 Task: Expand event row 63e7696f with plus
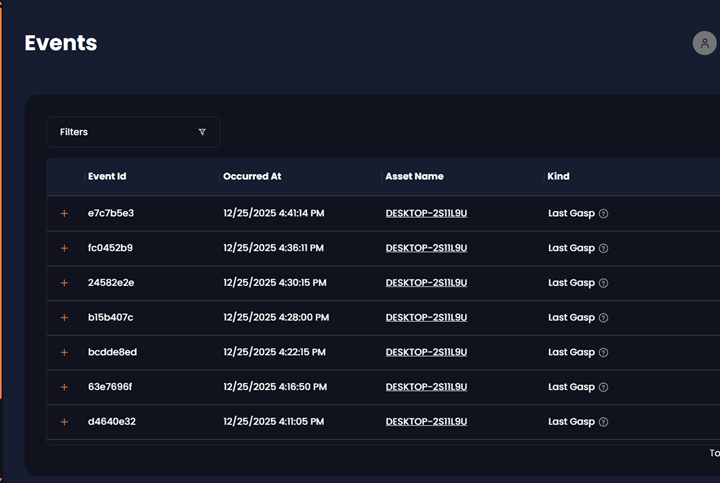tap(65, 387)
